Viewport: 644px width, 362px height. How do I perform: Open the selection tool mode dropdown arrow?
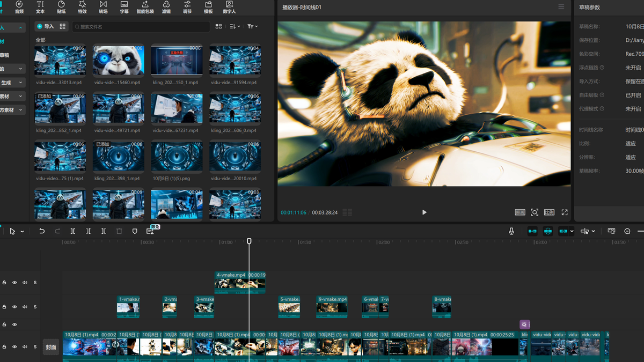(x=22, y=232)
